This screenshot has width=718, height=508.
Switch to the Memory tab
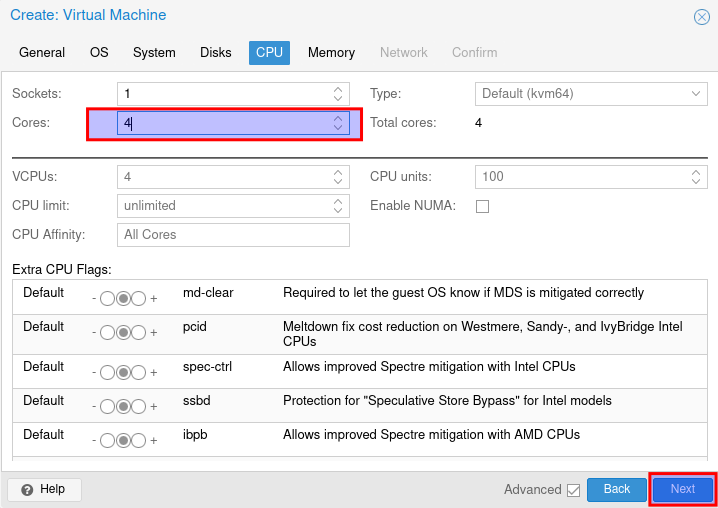[x=331, y=52]
